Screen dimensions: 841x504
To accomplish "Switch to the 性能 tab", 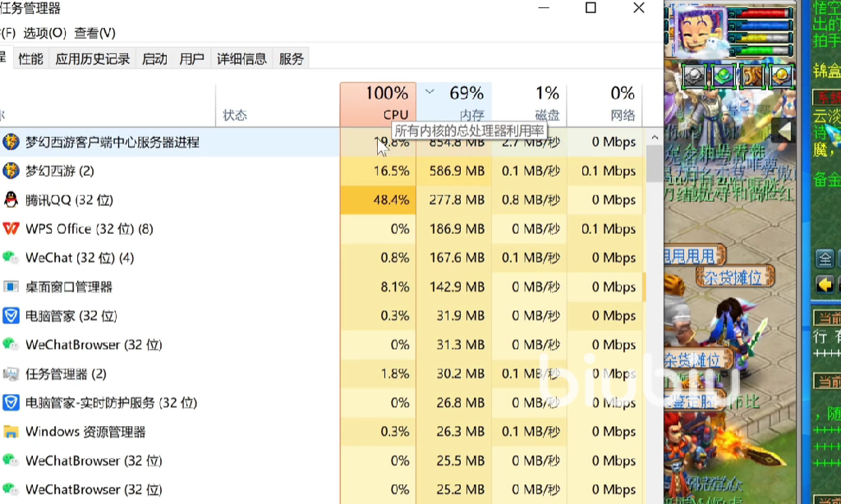I will tap(30, 59).
